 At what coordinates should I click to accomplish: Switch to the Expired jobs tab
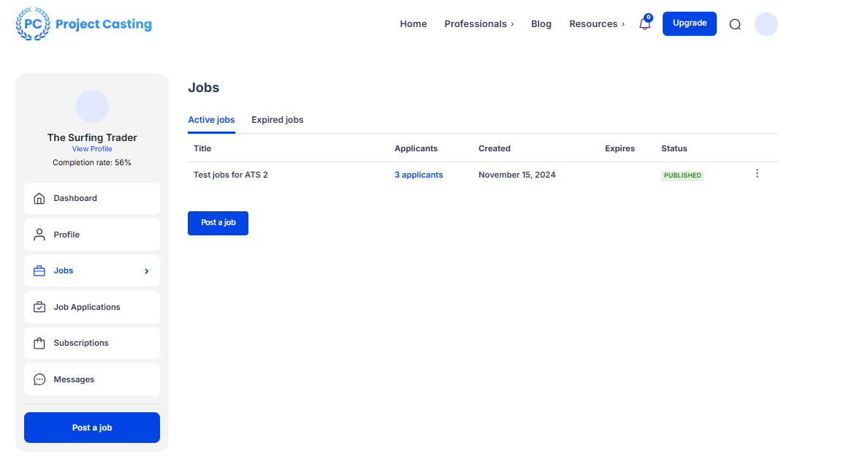coord(277,120)
